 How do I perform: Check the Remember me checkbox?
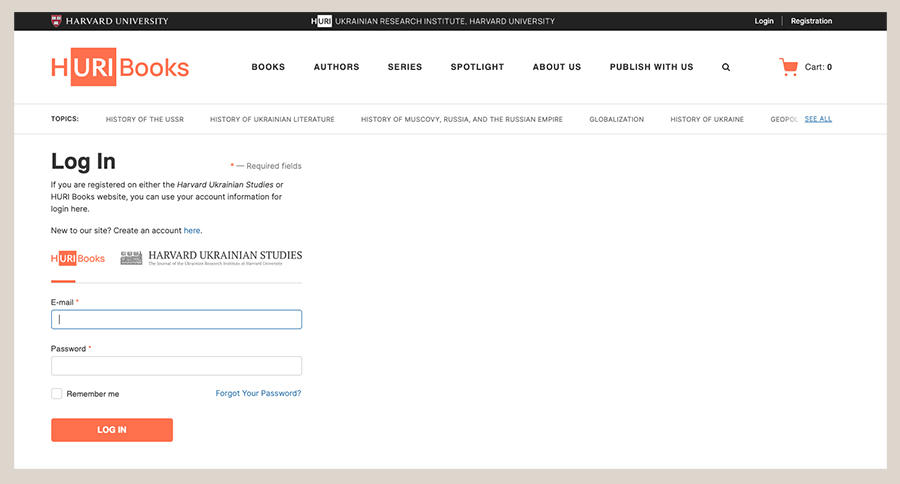[x=56, y=393]
